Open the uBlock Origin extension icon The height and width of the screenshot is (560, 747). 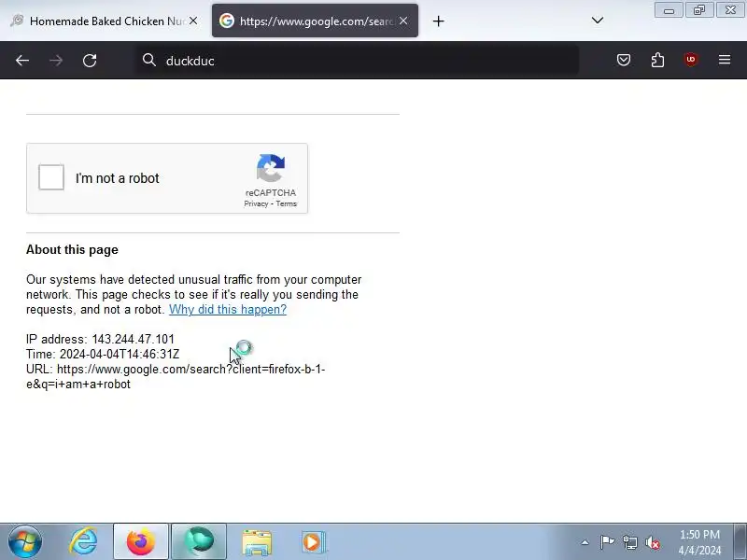pos(691,60)
